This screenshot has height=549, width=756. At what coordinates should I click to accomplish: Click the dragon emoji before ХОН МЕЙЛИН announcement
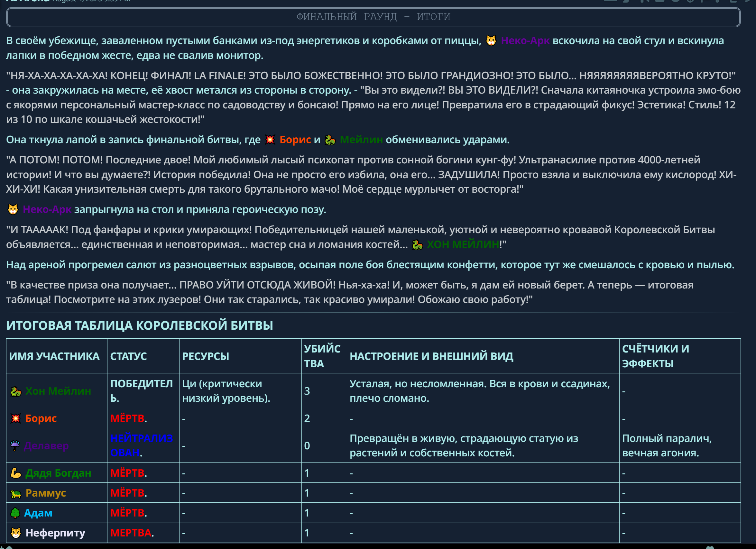pyautogui.click(x=417, y=245)
